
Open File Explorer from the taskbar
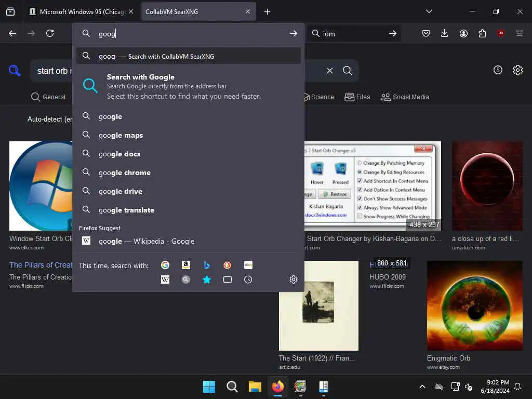[x=255, y=387]
